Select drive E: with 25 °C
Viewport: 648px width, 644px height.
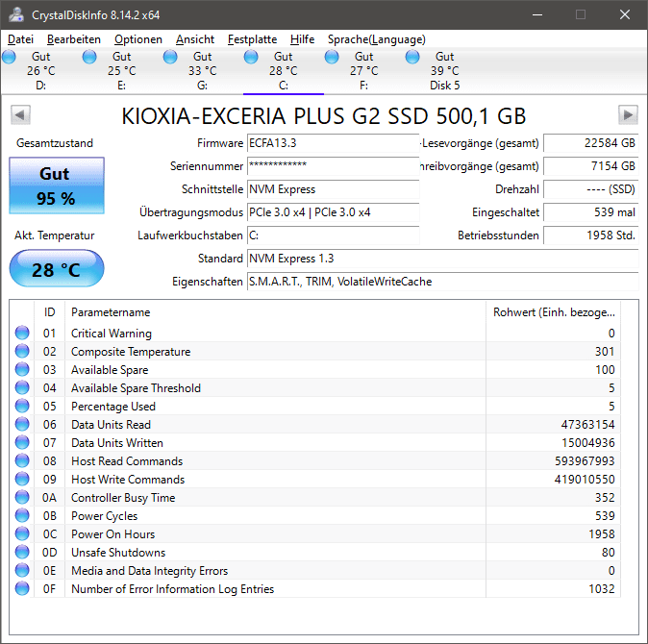click(x=121, y=70)
